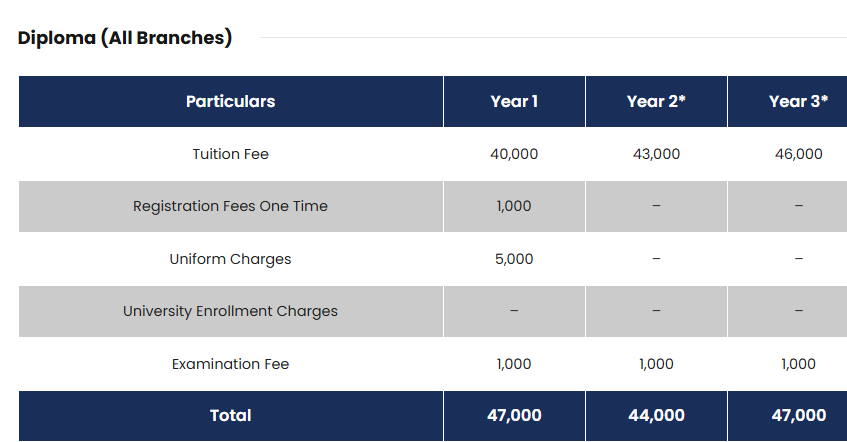Select the Year 1 column header
This screenshot has width=847, height=442.
[514, 101]
